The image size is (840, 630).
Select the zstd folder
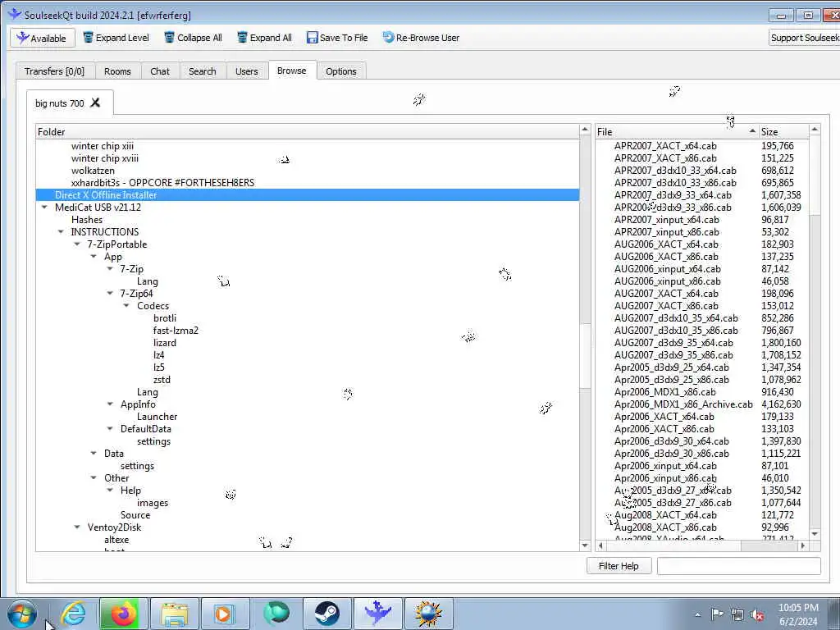coord(162,380)
